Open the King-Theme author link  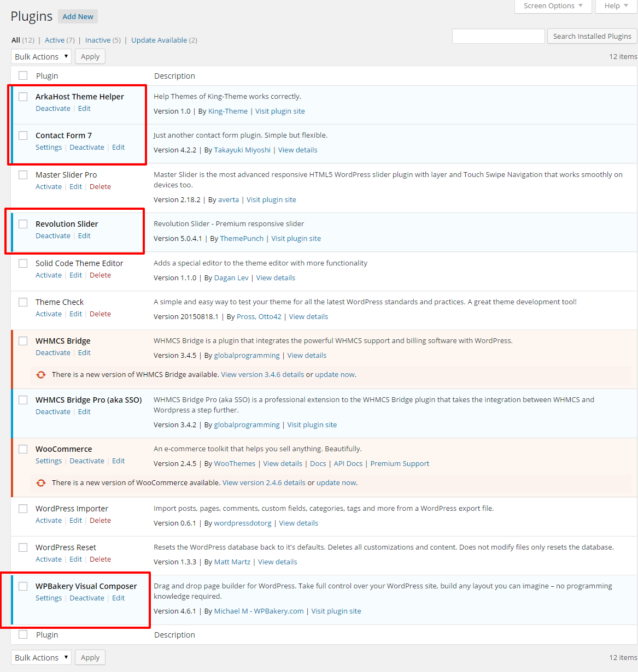coord(228,111)
